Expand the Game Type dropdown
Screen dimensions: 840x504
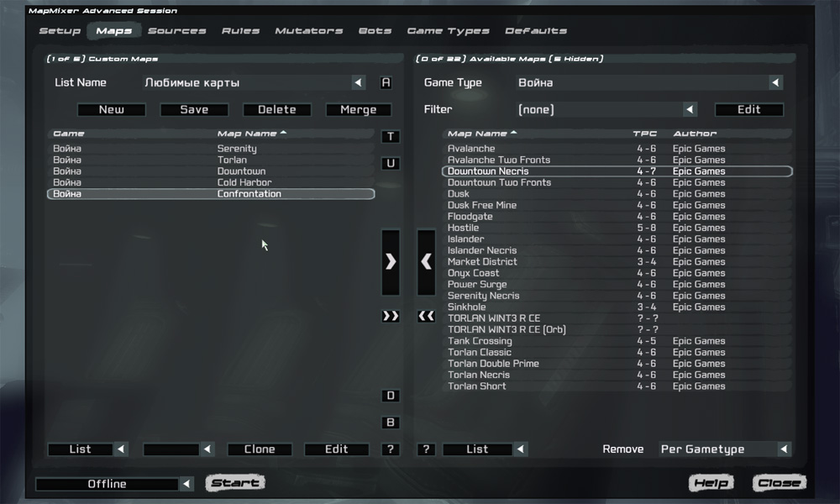pyautogui.click(x=775, y=82)
